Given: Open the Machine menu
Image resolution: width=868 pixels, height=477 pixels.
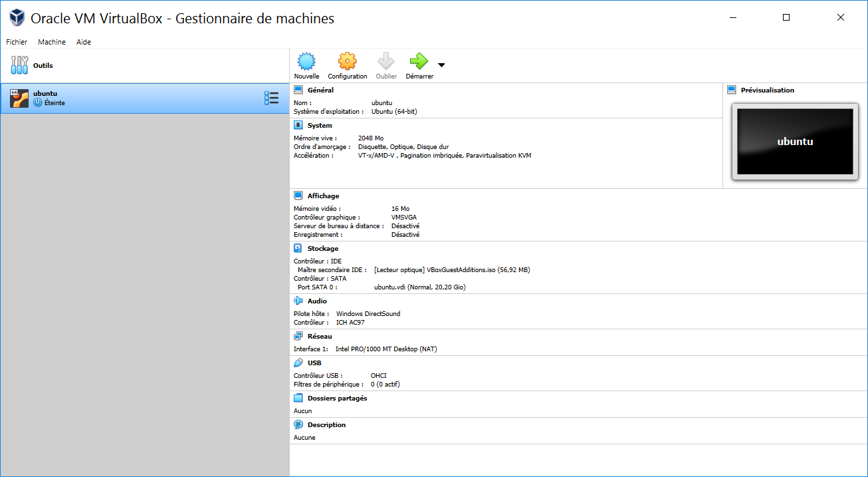Looking at the screenshot, I should click(52, 42).
